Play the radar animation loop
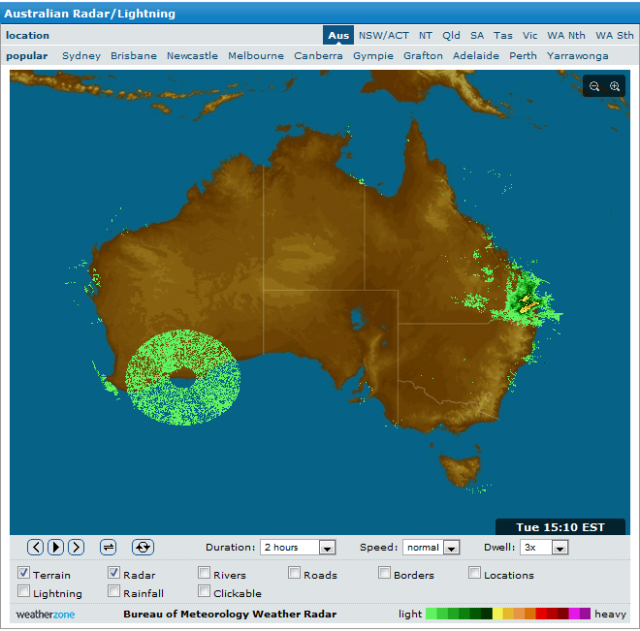The width and height of the screenshot is (640, 631). coord(56,547)
